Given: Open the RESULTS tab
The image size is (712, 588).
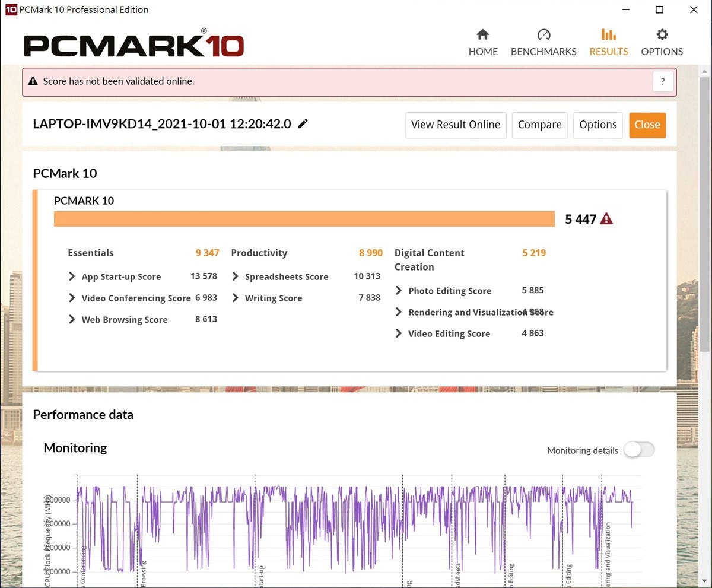Looking at the screenshot, I should 609,43.
